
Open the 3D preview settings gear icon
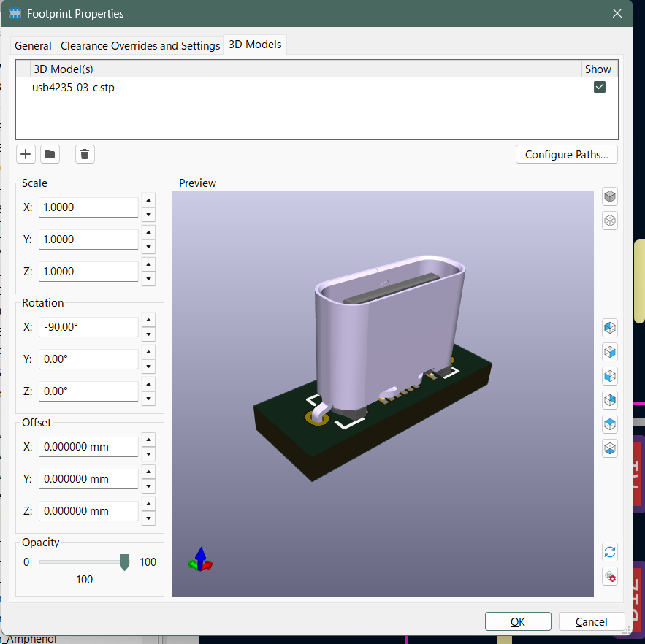coord(610,576)
